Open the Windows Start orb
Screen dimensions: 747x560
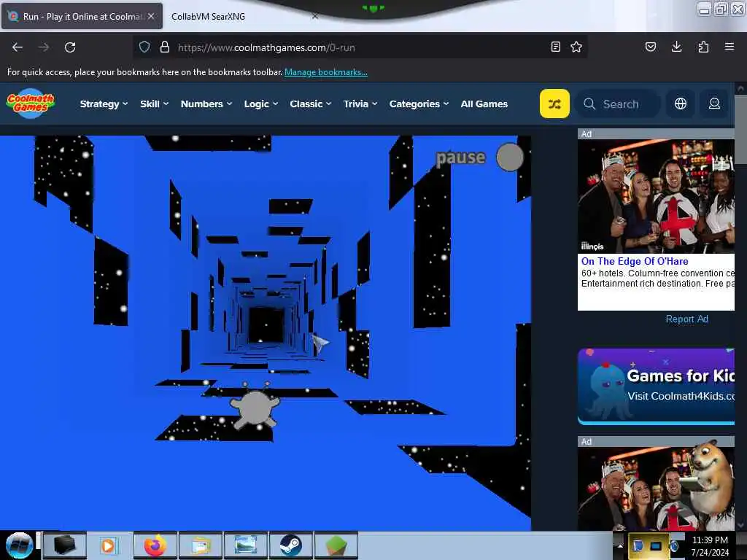[19, 545]
